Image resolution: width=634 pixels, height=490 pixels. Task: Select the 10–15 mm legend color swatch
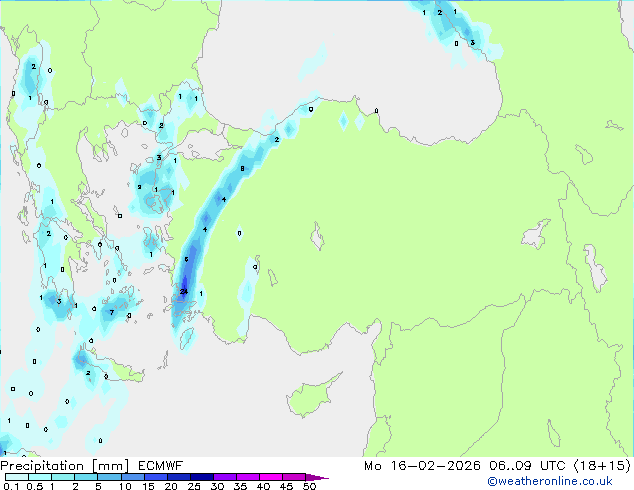tap(132, 477)
